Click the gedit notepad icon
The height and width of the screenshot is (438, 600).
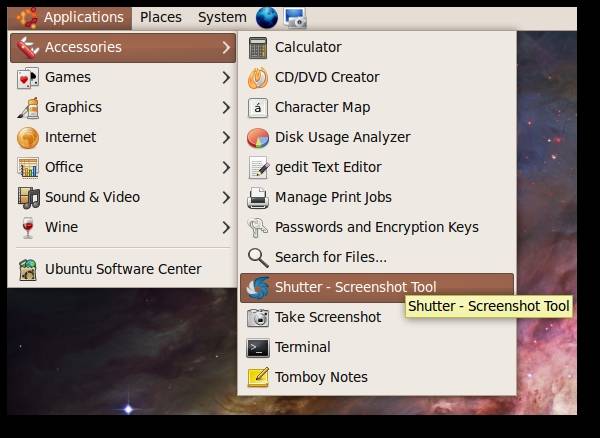click(x=258, y=168)
